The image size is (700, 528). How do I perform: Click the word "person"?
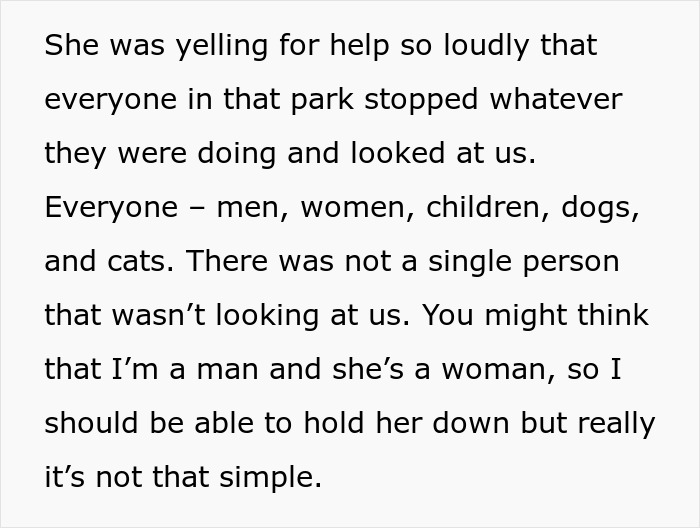point(572,262)
